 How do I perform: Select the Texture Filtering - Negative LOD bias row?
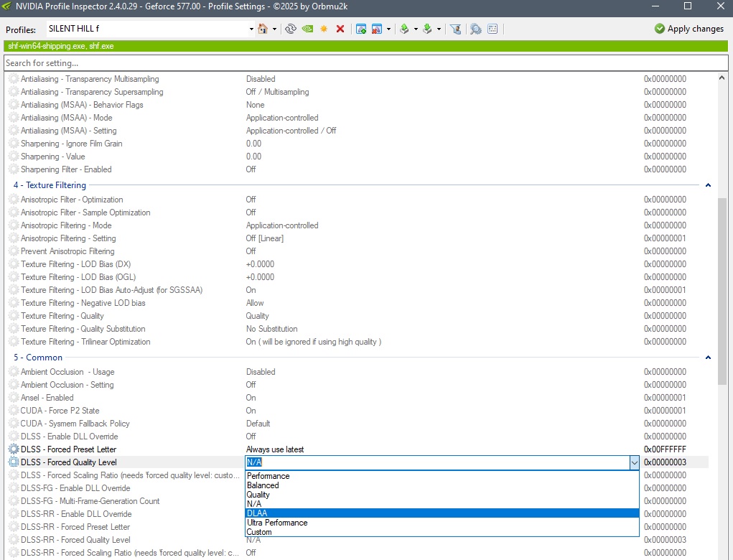click(358, 304)
